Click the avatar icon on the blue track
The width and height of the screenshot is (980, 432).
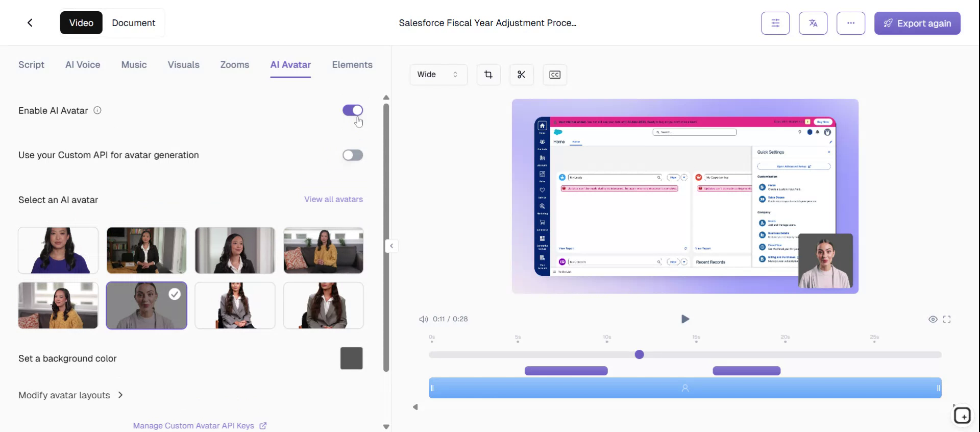point(685,388)
